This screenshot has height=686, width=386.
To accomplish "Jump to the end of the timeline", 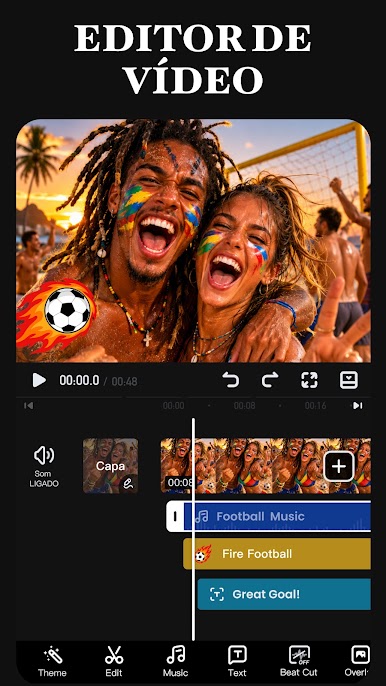I will click(x=358, y=406).
